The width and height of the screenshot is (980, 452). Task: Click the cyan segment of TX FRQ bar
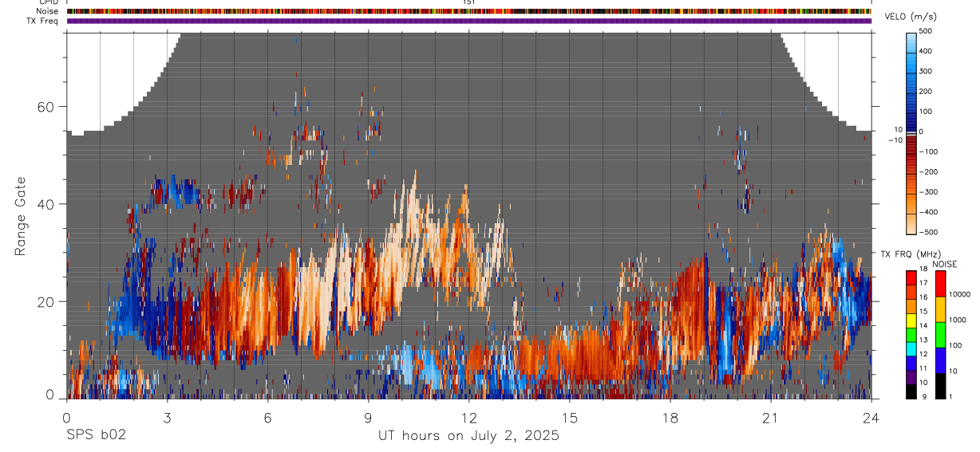911,348
